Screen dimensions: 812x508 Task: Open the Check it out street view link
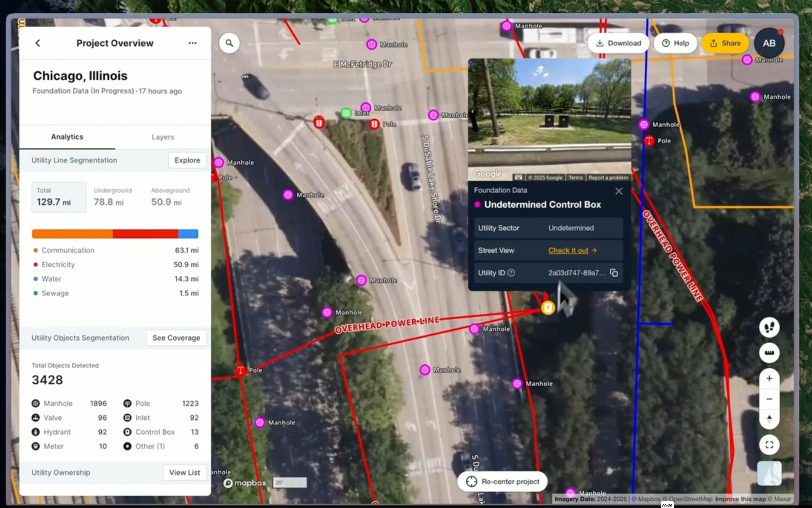coord(572,250)
